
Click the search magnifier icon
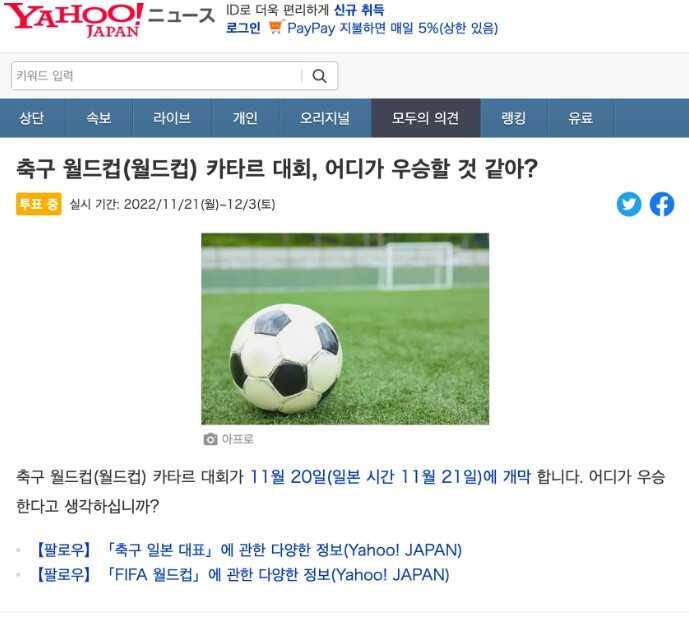319,76
